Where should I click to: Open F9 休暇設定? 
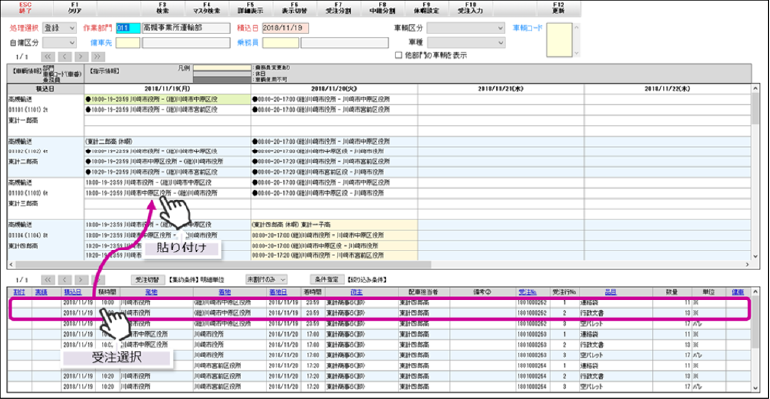tap(426, 8)
